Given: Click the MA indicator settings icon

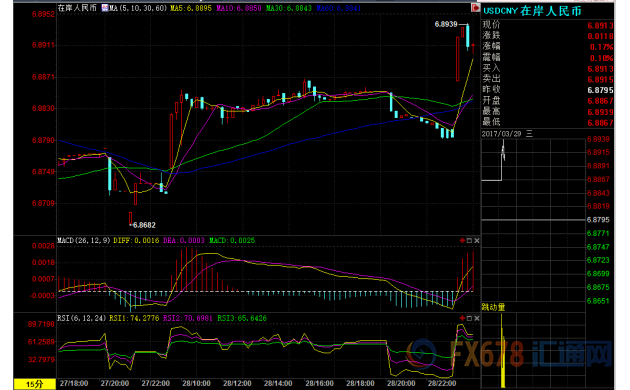Looking at the screenshot, I should coord(104,8).
